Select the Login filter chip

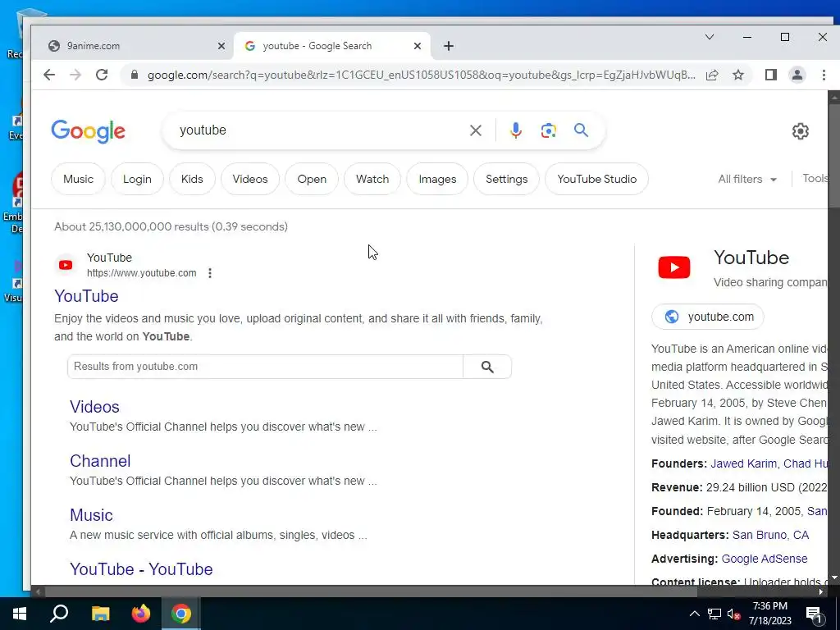tap(137, 179)
